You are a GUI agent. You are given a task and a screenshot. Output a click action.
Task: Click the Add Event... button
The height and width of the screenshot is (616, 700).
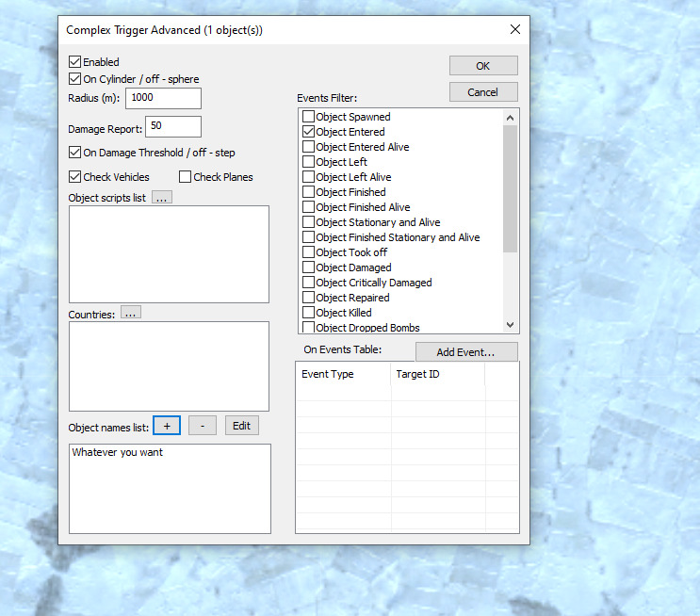466,352
